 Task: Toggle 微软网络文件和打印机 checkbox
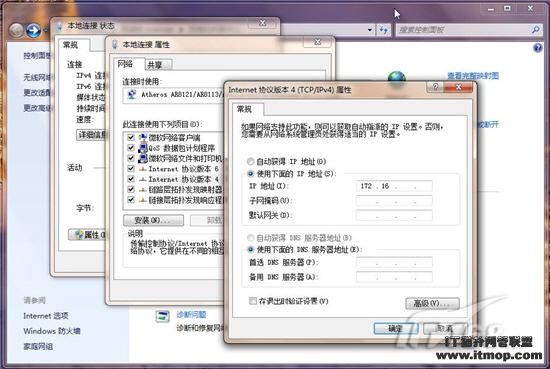click(131, 158)
